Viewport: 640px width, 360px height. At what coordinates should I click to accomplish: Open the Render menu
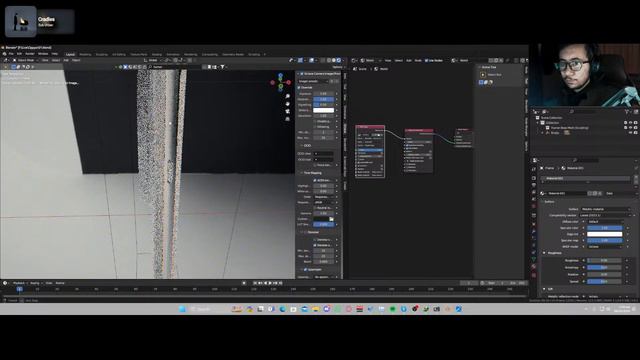coord(30,54)
